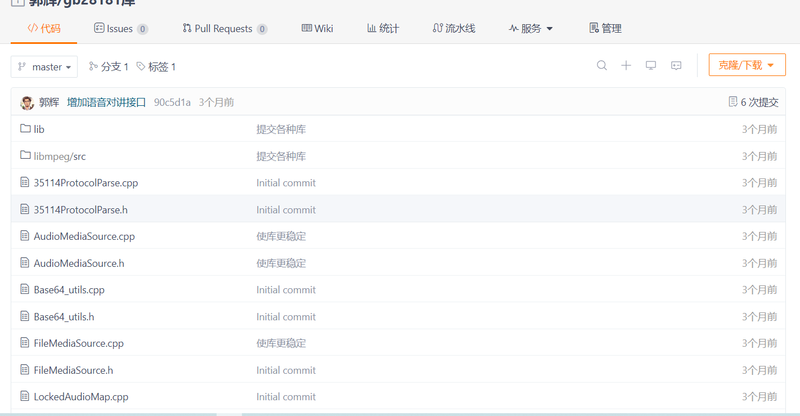
Task: Click file icon beside LockedAudioMap.cpp
Action: [x=24, y=396]
